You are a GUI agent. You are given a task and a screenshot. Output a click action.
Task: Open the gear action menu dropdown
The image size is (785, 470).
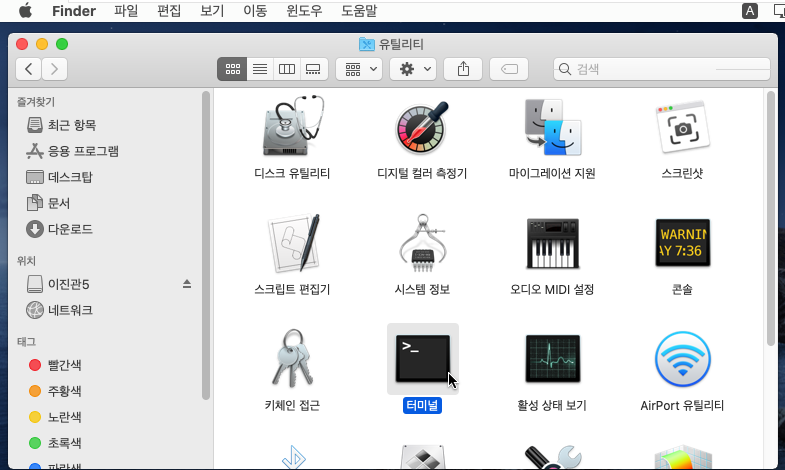coord(413,69)
